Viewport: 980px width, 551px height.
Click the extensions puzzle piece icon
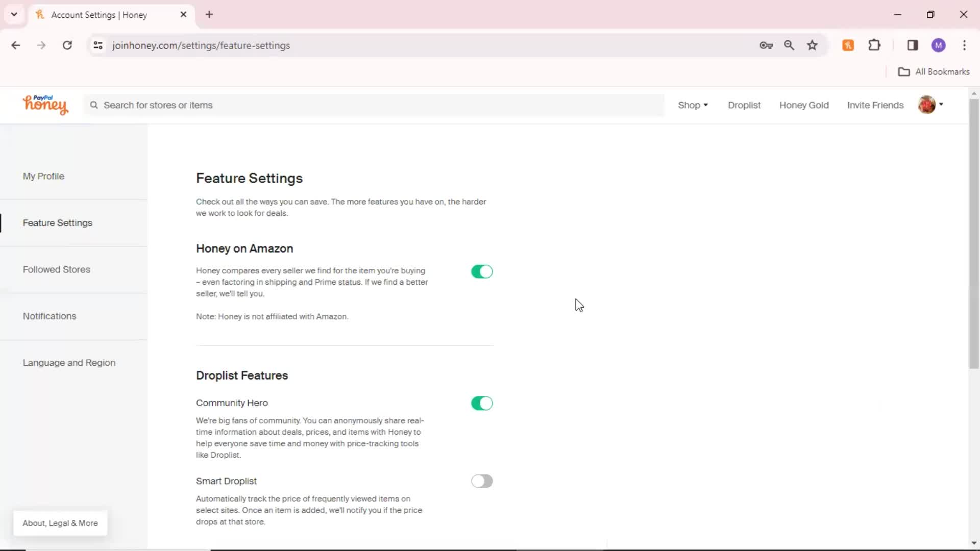875,45
